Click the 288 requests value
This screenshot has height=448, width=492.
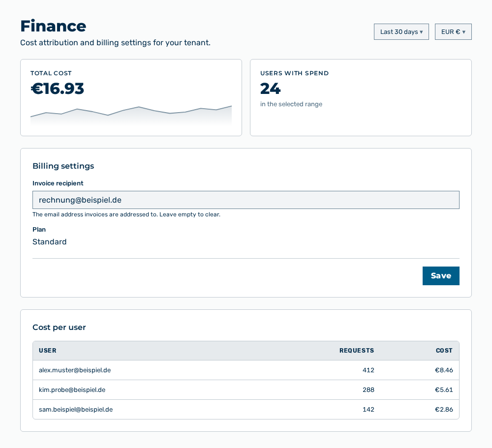369,390
